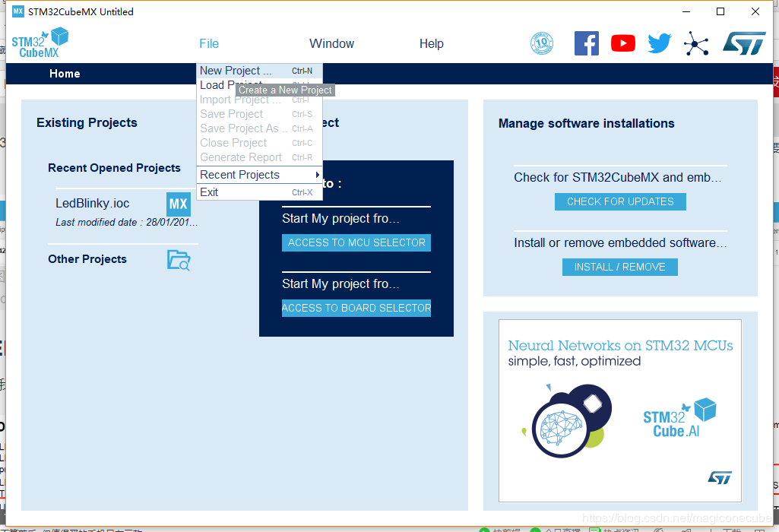
Task: Open the File menu
Action: pos(209,44)
